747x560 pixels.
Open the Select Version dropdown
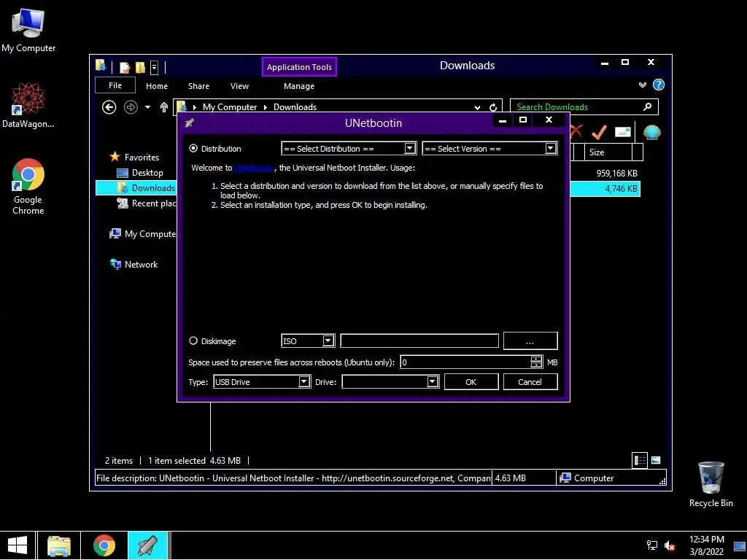point(489,149)
